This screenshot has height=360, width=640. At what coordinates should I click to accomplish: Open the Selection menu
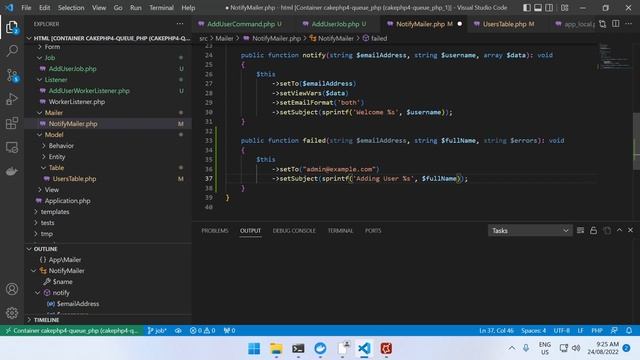coord(71,8)
